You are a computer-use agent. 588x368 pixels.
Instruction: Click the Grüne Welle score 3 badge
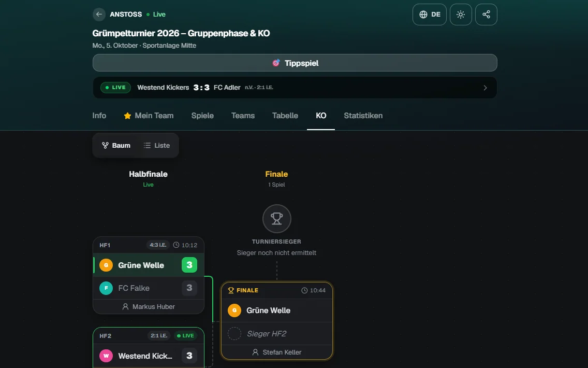[x=189, y=265]
